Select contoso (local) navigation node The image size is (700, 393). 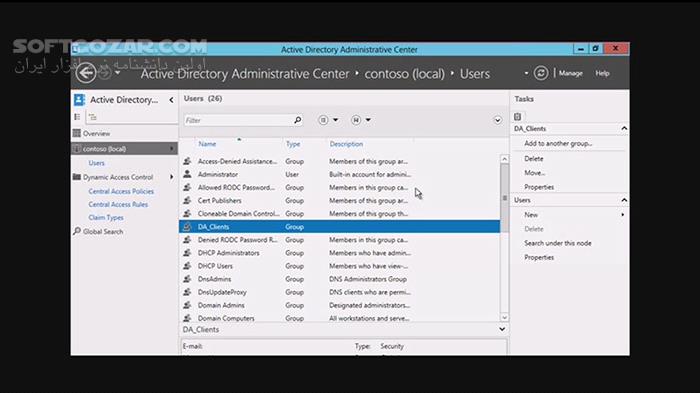tap(124, 149)
